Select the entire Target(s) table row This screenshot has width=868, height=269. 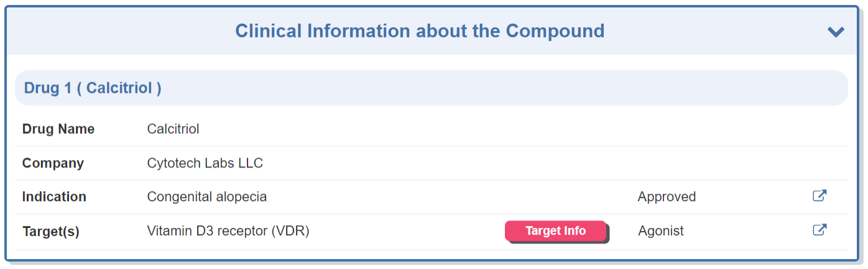pyautogui.click(x=404, y=231)
